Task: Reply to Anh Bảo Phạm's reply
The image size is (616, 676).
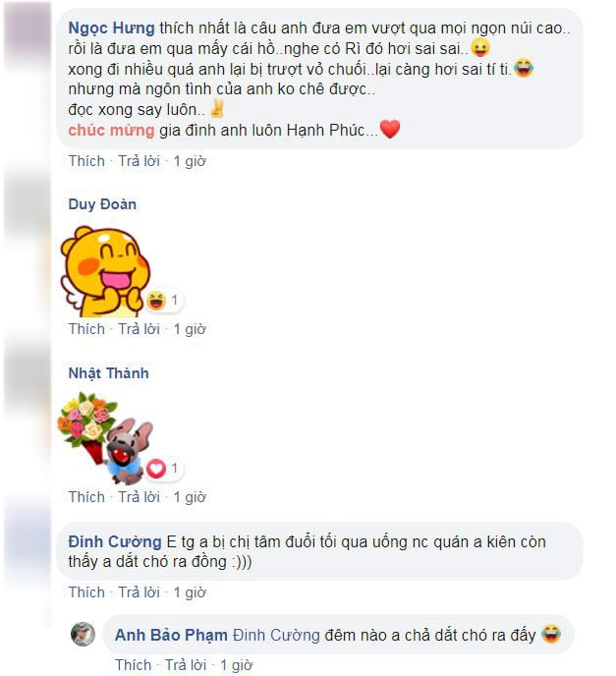Action: click(x=186, y=665)
